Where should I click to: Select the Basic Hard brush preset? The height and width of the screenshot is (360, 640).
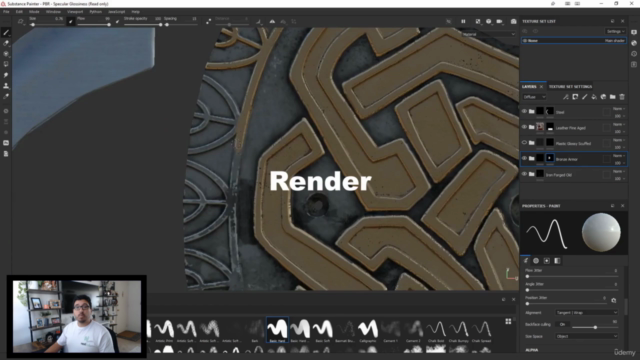click(x=277, y=330)
